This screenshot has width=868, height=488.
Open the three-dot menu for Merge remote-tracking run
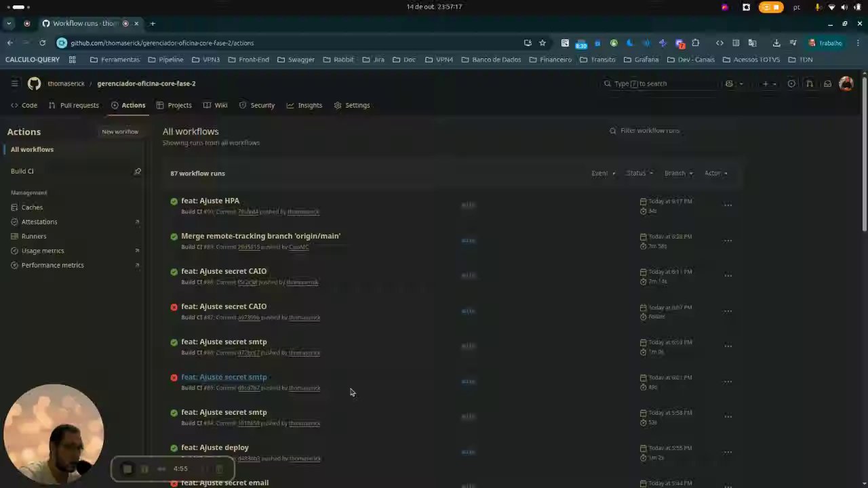[728, 241]
